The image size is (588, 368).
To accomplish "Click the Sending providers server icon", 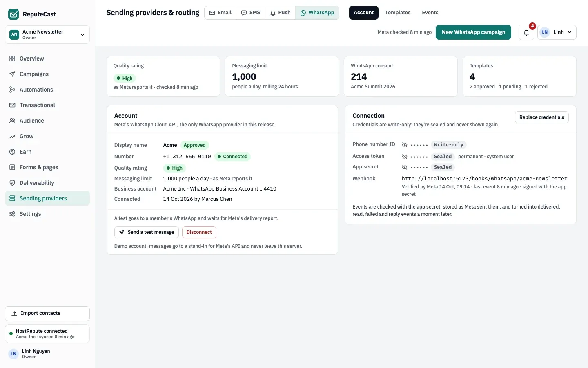I will click(12, 198).
